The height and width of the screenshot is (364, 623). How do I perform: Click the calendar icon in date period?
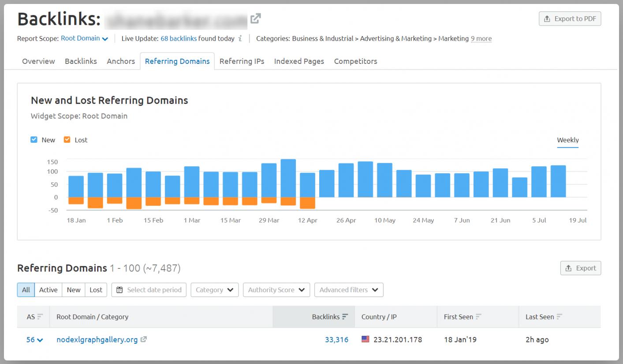point(119,290)
